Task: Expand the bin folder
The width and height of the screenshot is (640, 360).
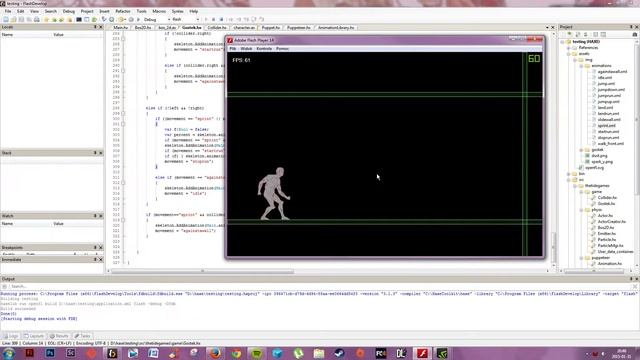Action: [x=569, y=174]
